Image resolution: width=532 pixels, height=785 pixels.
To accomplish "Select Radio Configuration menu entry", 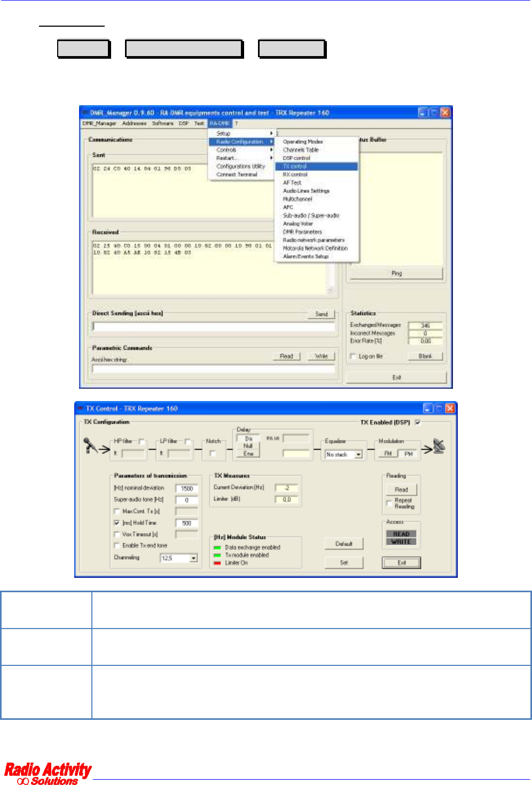I will [241, 142].
